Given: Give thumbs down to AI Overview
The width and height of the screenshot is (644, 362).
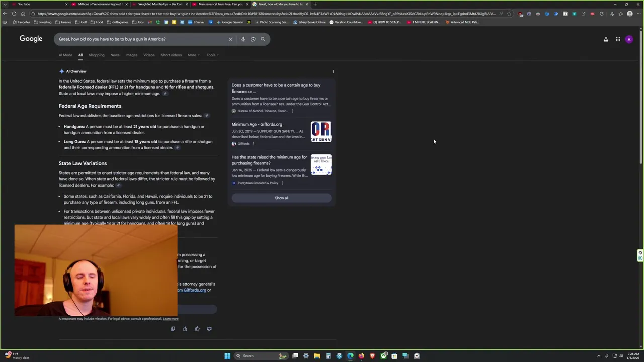Looking at the screenshot, I should coord(209,329).
